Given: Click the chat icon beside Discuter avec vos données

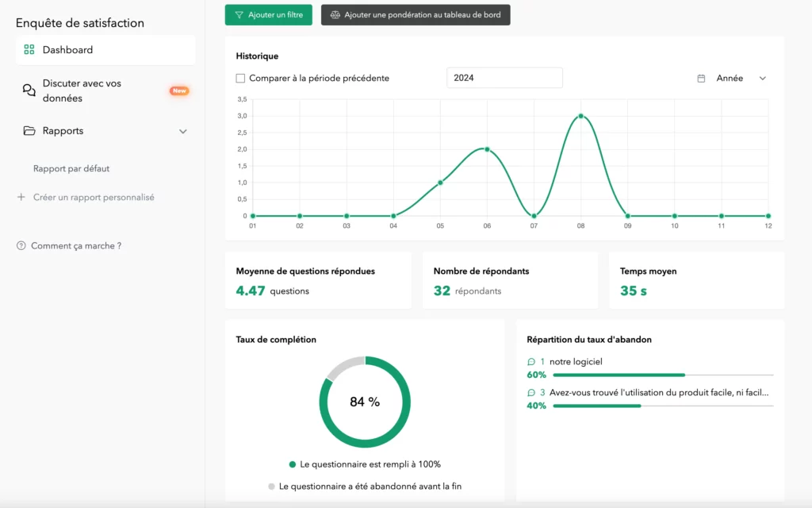Looking at the screenshot, I should coord(28,89).
